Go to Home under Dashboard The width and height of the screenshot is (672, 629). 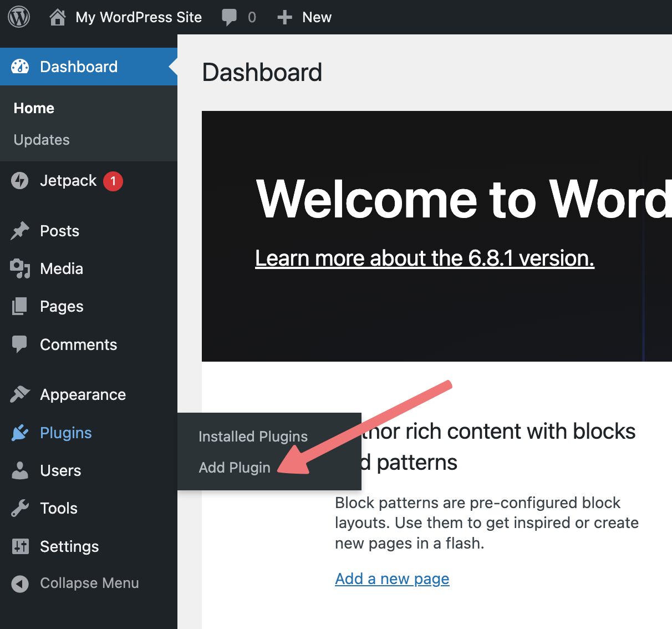click(34, 108)
